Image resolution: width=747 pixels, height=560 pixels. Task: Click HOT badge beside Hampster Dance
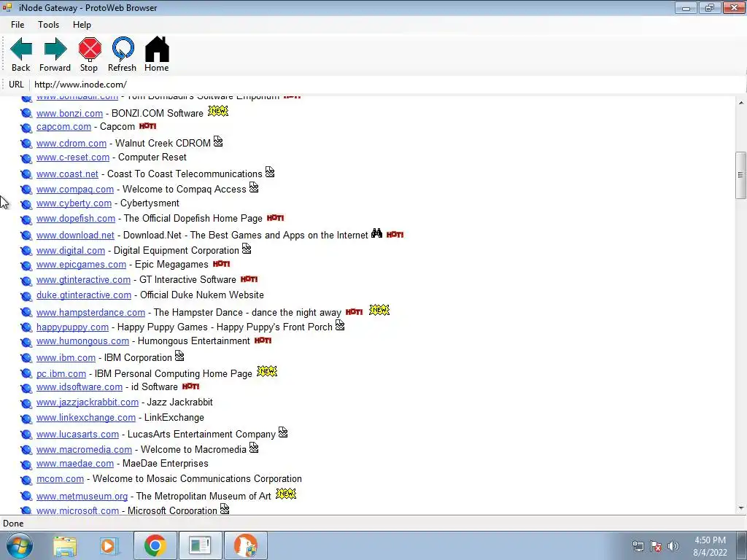point(354,312)
